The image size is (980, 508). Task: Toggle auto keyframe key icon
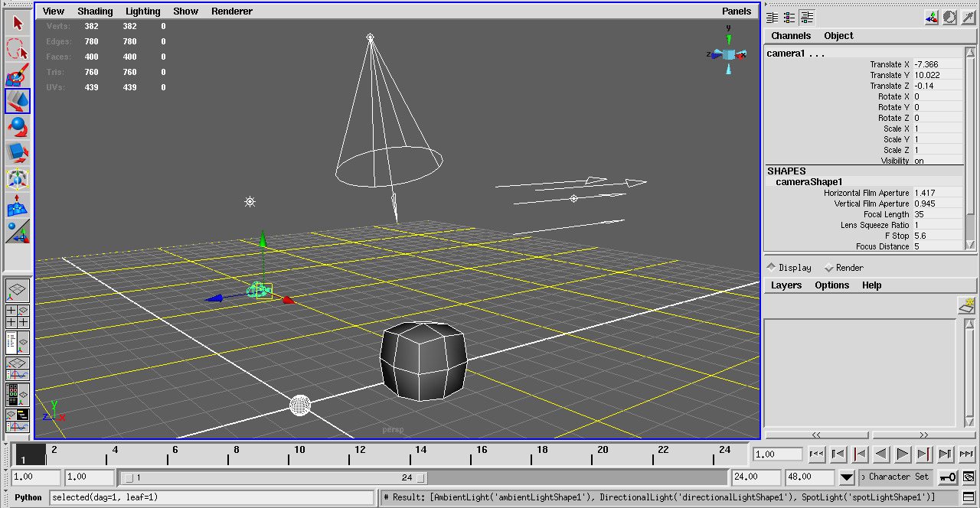point(948,477)
